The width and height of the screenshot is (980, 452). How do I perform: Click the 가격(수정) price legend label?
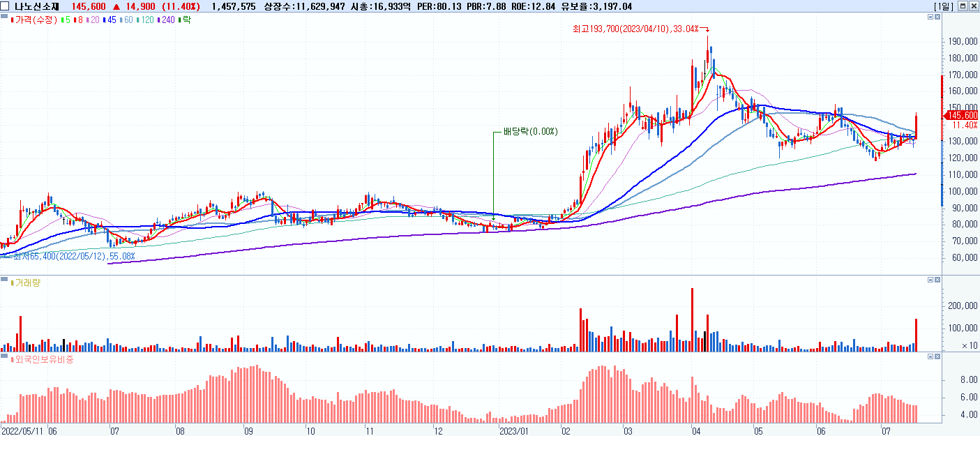[35, 20]
